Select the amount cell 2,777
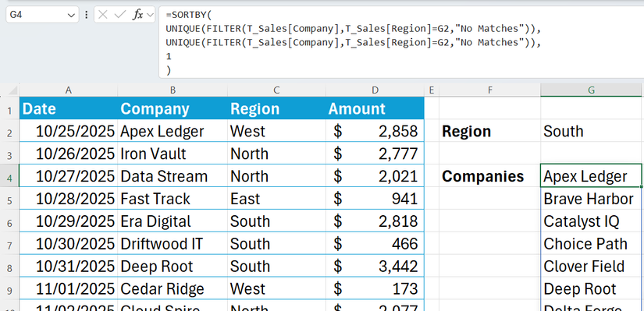Viewport: 644px width, 311px height. tap(375, 154)
